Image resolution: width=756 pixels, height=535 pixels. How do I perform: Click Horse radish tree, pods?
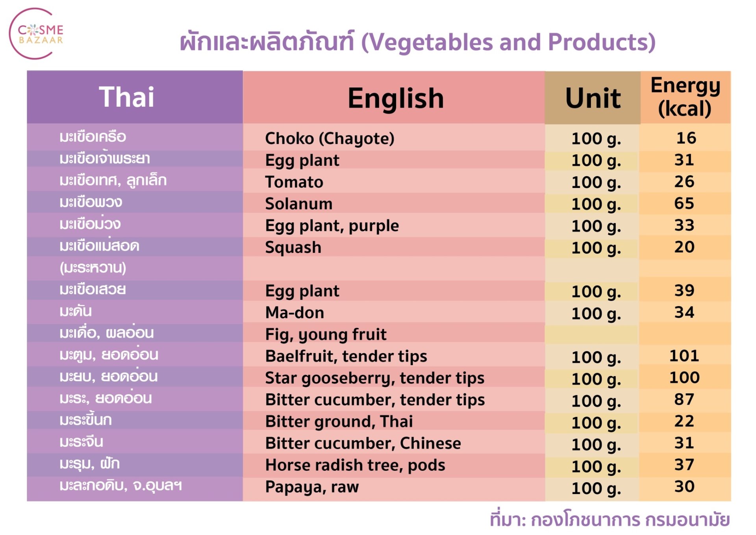pos(355,465)
